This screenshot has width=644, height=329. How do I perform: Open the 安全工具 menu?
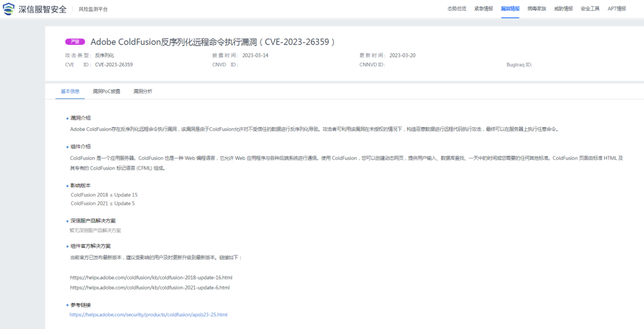(x=590, y=8)
